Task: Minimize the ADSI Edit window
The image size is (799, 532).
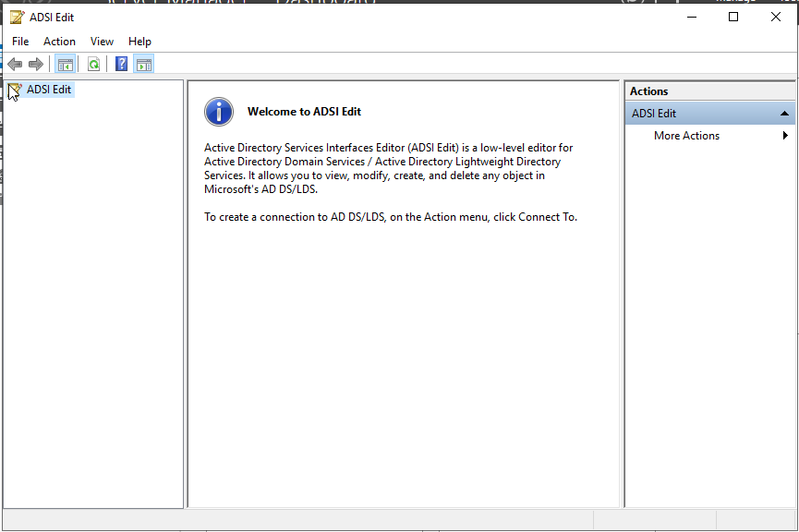Action: (692, 17)
